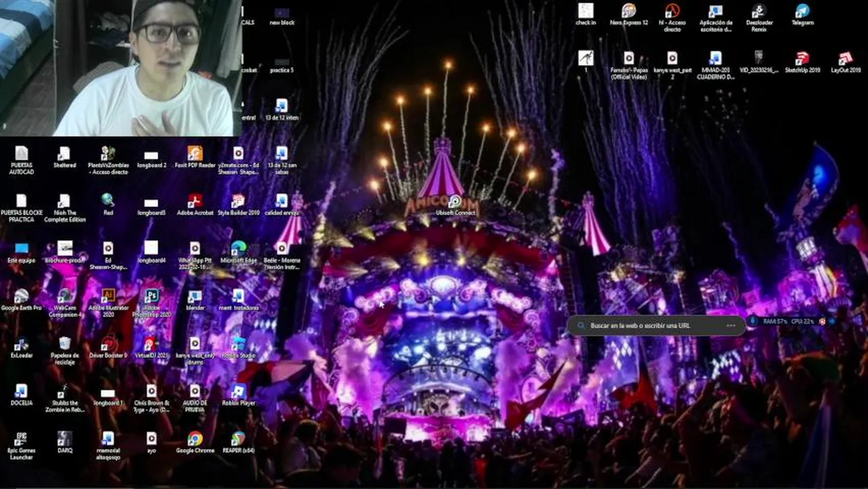Launch Roblox Studio

click(238, 347)
